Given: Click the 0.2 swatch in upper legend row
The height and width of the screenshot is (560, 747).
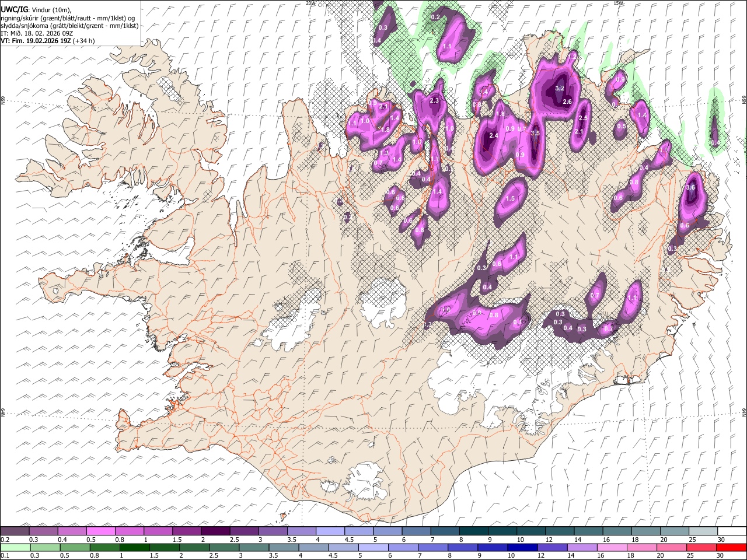Looking at the screenshot, I should coord(15,531).
